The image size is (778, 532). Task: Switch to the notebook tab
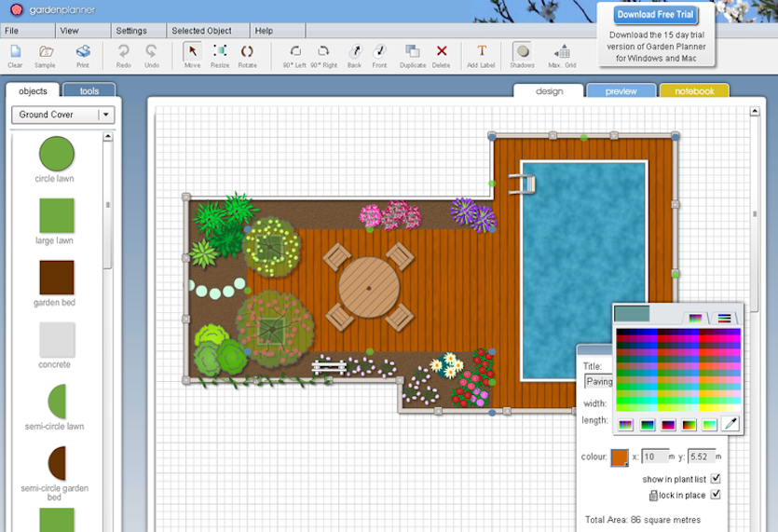[x=694, y=90]
